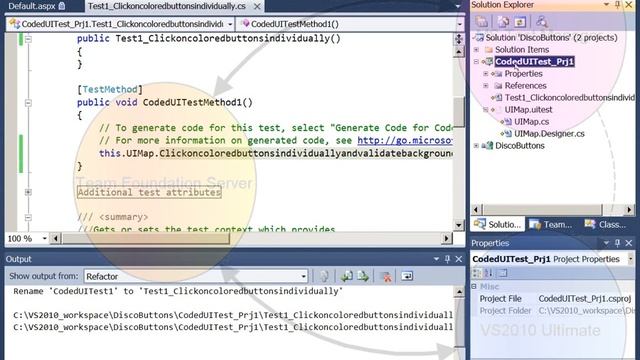Click Find Message in Code icon in Output

(x=324, y=276)
